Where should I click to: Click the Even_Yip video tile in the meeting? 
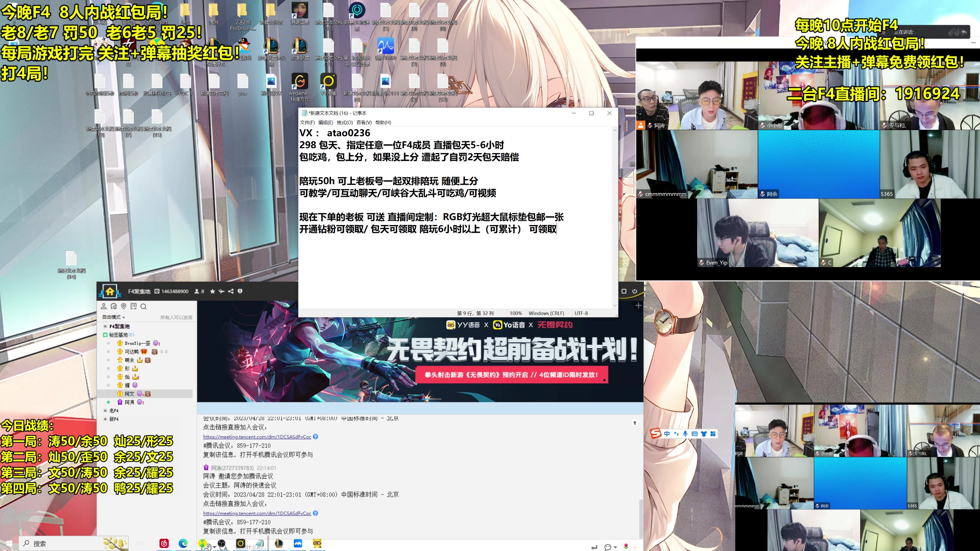coord(758,233)
